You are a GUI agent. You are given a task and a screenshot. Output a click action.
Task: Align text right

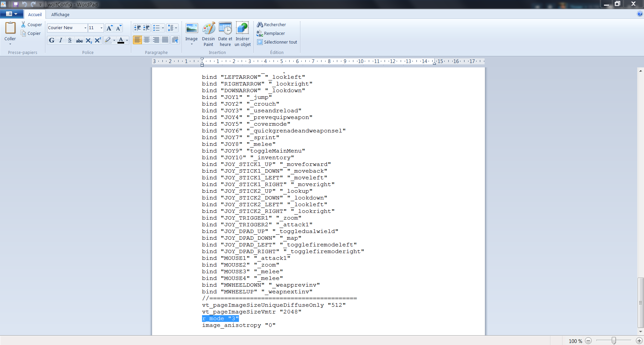156,40
